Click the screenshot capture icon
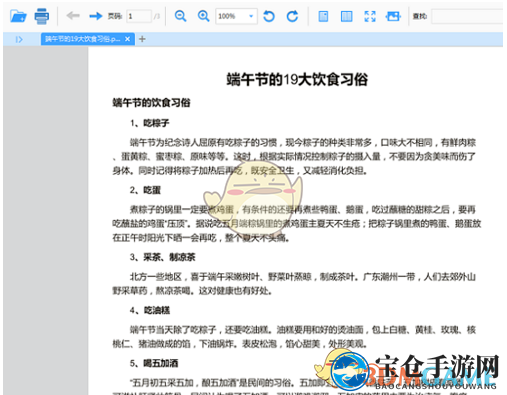Screen dimensions: 507x395 click(393, 16)
